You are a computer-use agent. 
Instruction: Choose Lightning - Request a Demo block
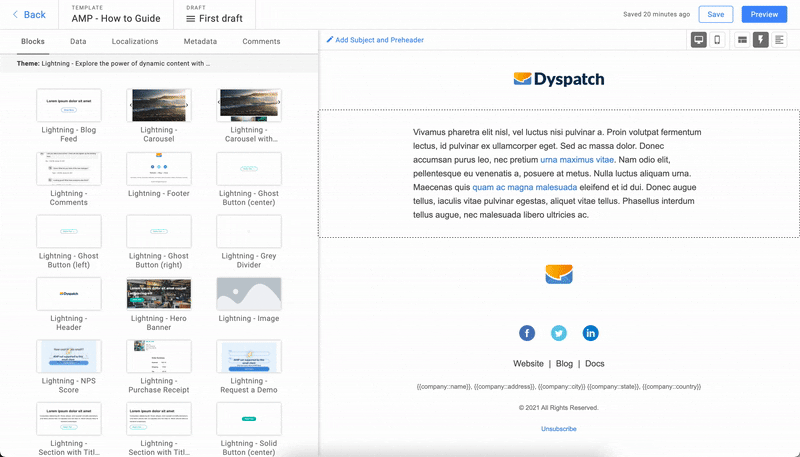[249, 367]
